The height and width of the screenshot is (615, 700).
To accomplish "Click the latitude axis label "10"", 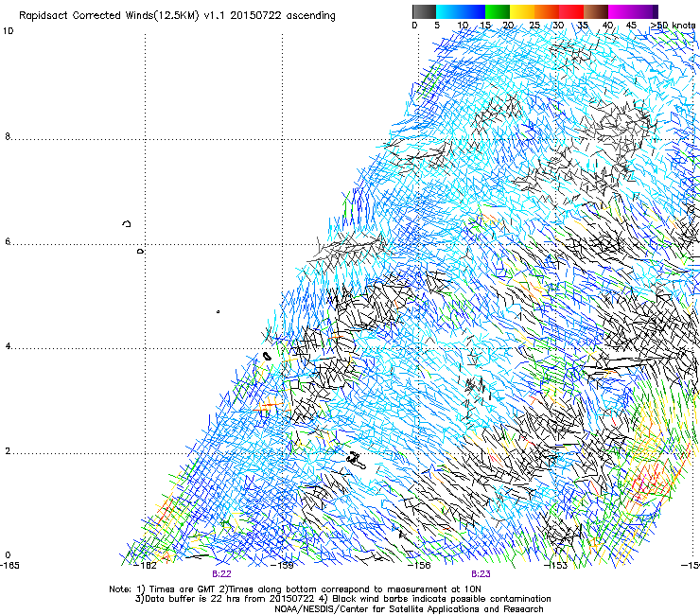I will pos(8,31).
